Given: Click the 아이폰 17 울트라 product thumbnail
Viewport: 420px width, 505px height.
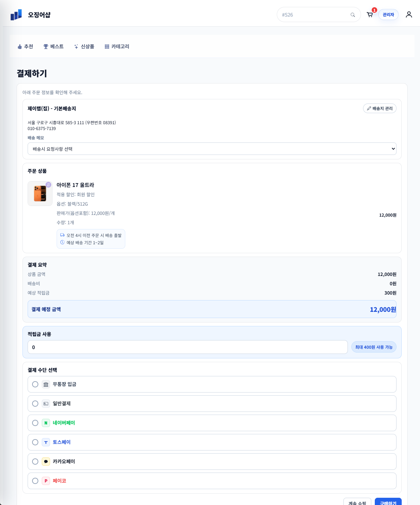Looking at the screenshot, I should (40, 194).
